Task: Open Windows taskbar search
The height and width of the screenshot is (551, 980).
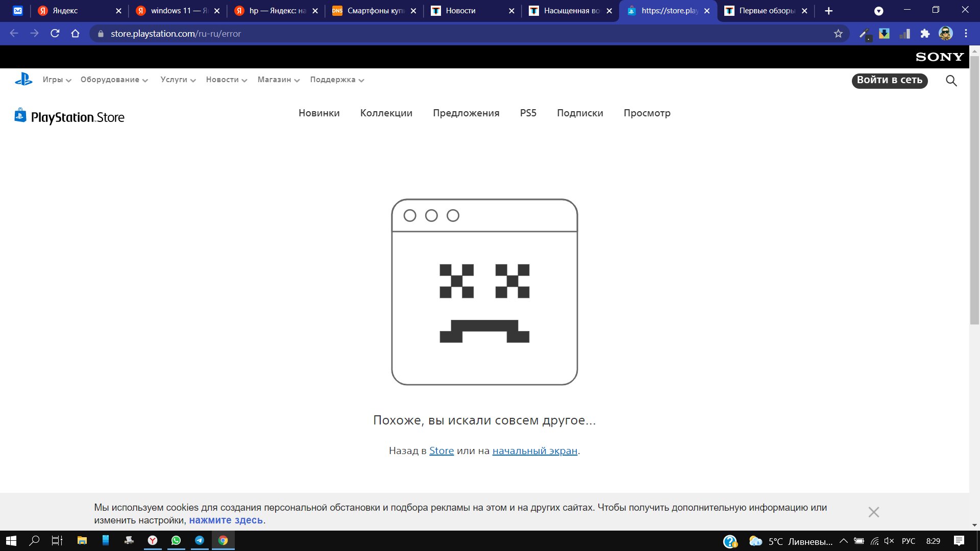Action: pos(34,541)
